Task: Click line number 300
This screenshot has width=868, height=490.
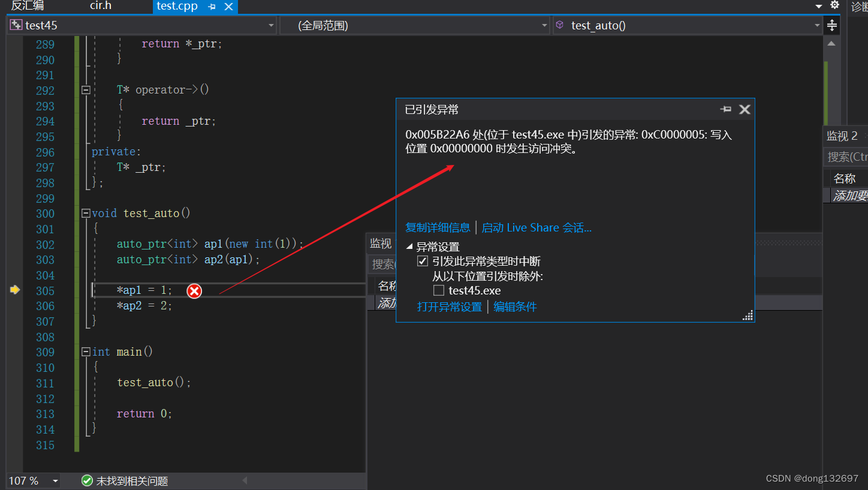Action: tap(45, 214)
